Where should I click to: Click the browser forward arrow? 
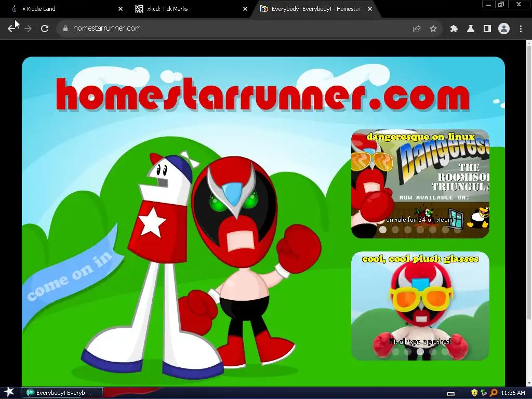(x=28, y=29)
